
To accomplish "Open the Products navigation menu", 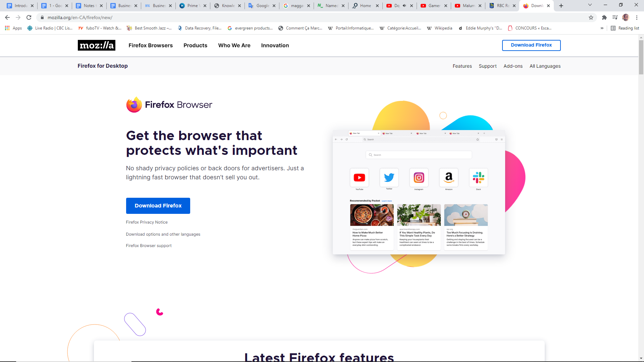I will click(x=195, y=45).
